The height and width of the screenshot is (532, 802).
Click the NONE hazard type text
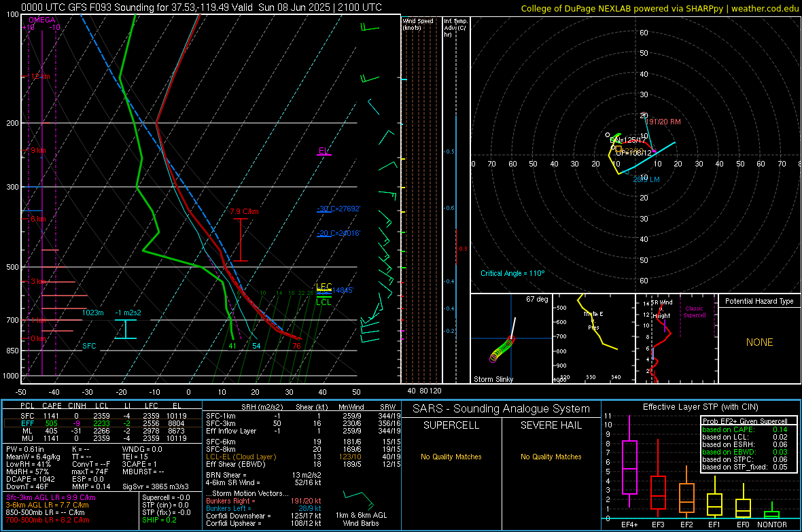click(760, 342)
